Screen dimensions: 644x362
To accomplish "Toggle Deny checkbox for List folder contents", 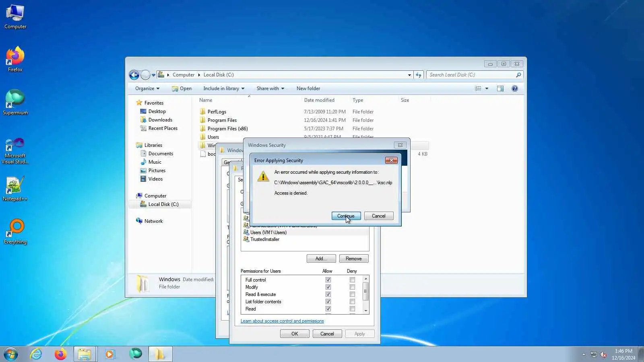I will click(x=352, y=302).
